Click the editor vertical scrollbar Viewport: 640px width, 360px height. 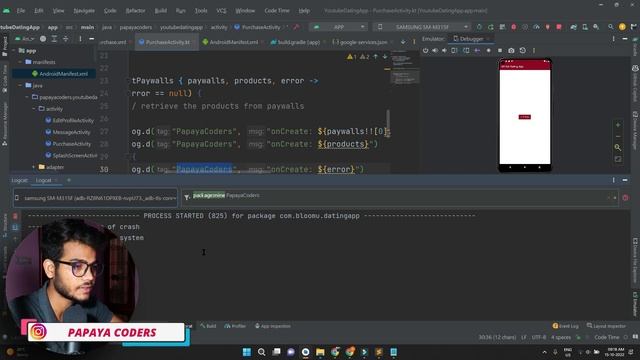point(388,124)
